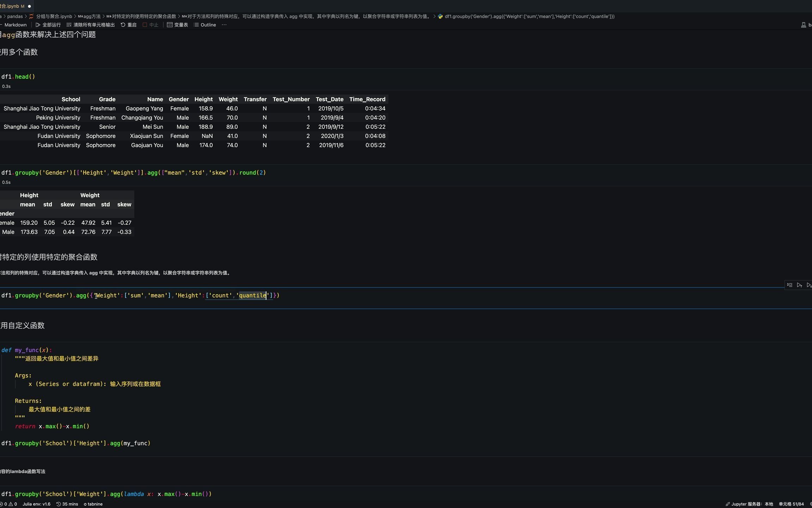Execute the active cell and cells below
Screen dimensions: 812x508
809,285
